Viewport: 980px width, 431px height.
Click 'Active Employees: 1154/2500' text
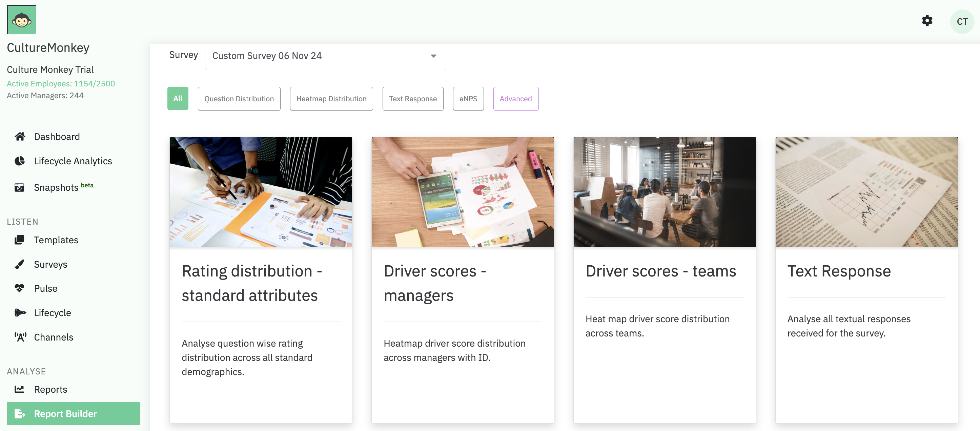pos(61,84)
